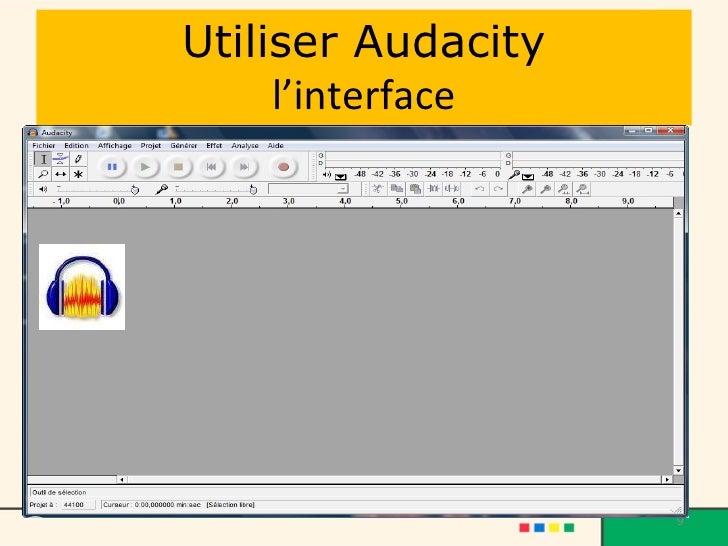728x546 pixels.
Task: Click the Audacity title bar icon
Action: 32,133
